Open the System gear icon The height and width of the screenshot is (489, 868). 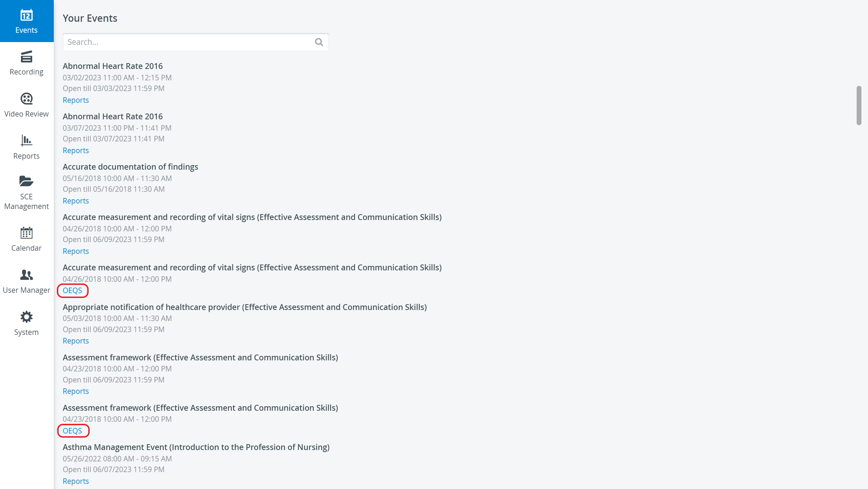tap(27, 317)
